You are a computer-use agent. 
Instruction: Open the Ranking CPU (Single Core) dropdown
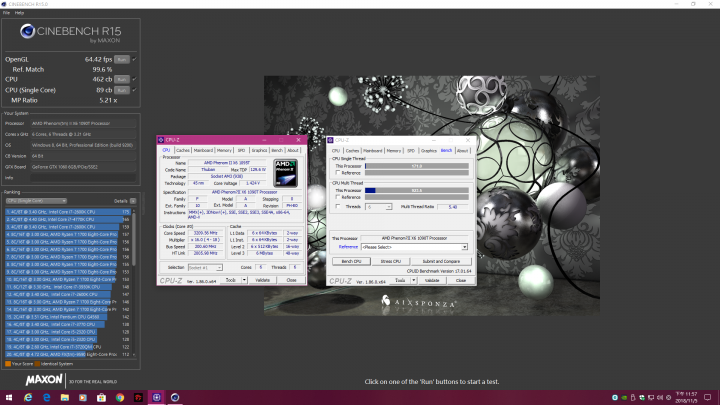36,201
